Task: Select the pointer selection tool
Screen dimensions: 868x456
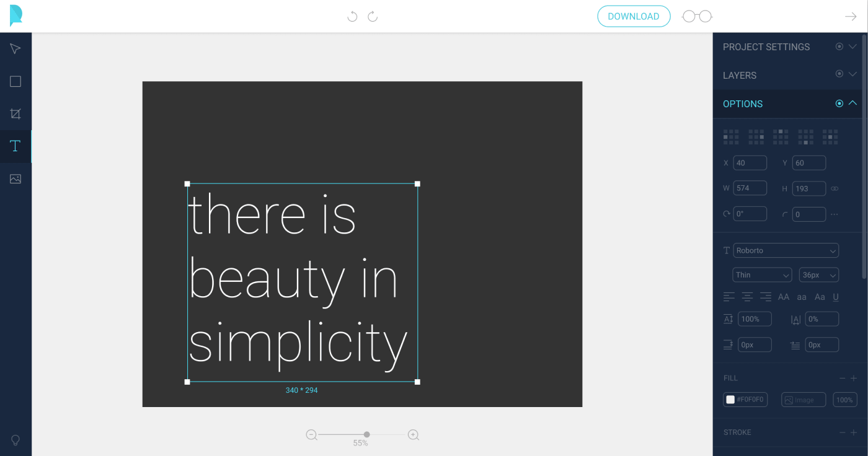Action: 15,49
